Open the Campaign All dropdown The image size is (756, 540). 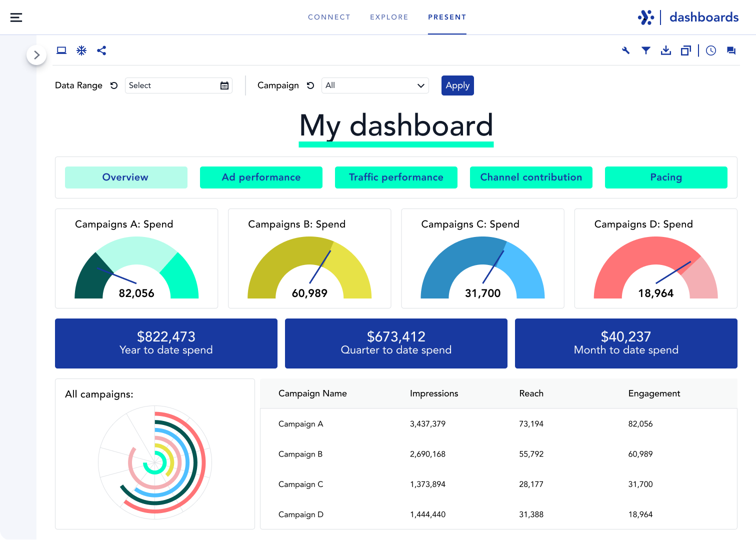(x=375, y=85)
